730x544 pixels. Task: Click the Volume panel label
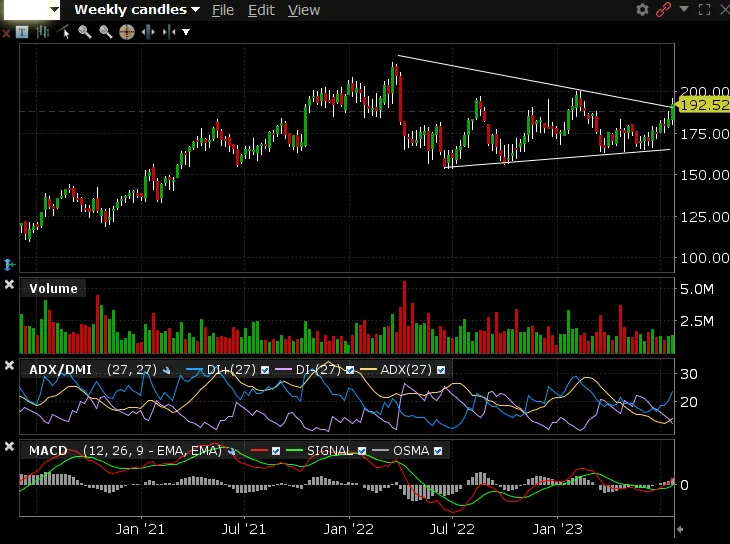[x=54, y=289]
